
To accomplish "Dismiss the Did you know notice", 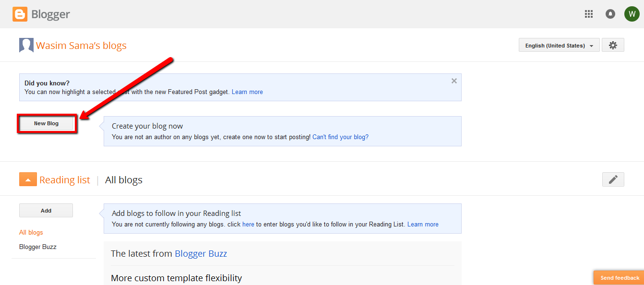I will pos(454,81).
